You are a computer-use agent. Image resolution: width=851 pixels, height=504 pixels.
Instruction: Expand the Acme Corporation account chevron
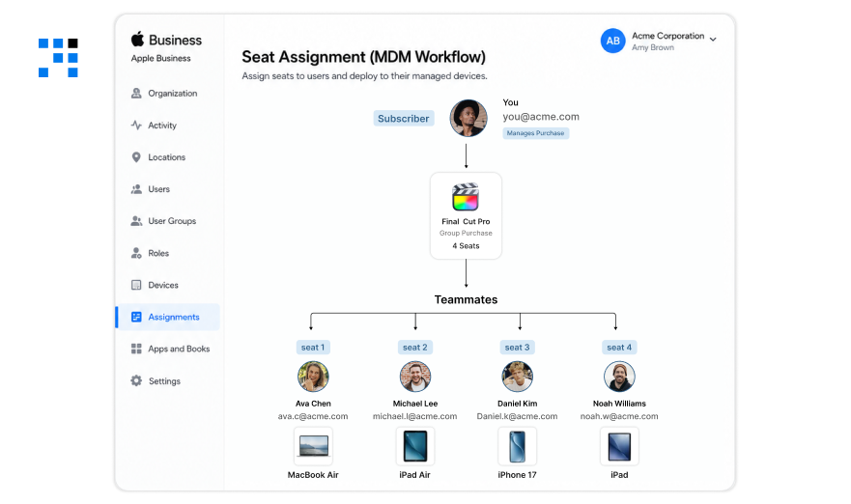[x=713, y=40]
